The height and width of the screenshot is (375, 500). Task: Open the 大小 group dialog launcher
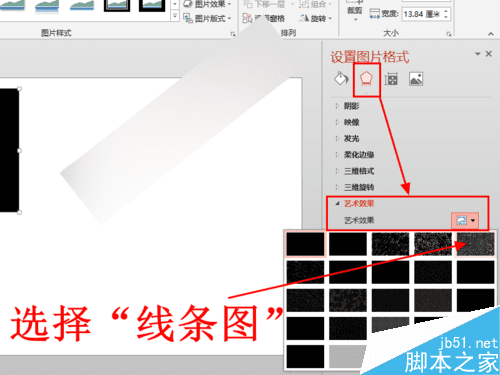pyautogui.click(x=449, y=34)
